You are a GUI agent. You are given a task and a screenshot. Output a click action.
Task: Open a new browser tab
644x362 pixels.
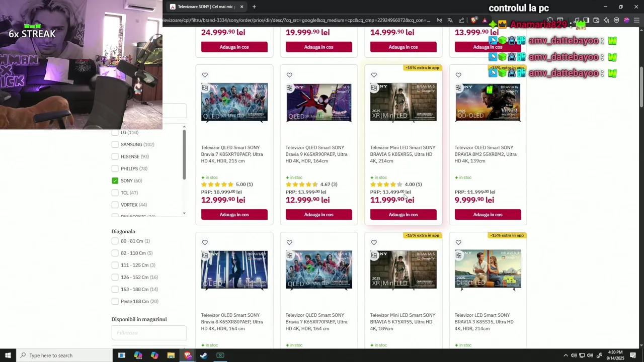coord(254,7)
